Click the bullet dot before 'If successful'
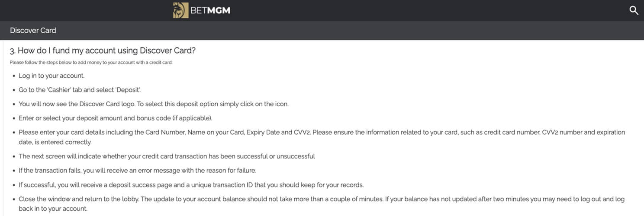This screenshot has height=216, width=644. (13, 185)
